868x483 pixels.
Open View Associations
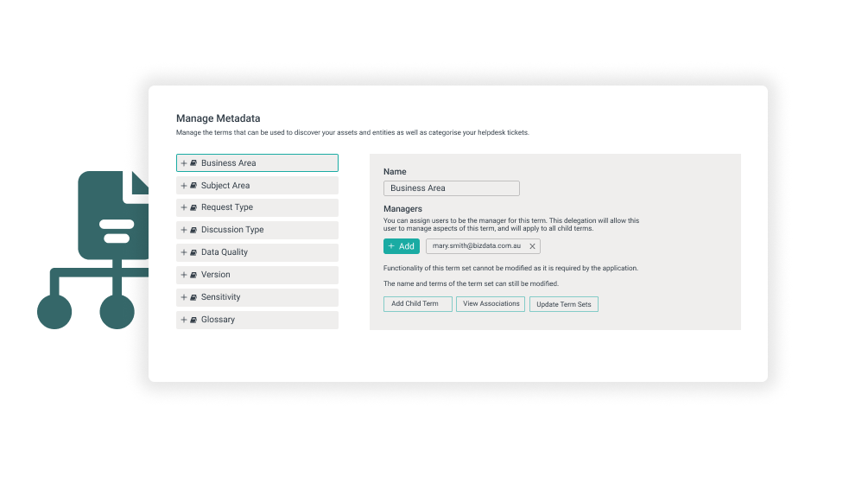(x=491, y=304)
